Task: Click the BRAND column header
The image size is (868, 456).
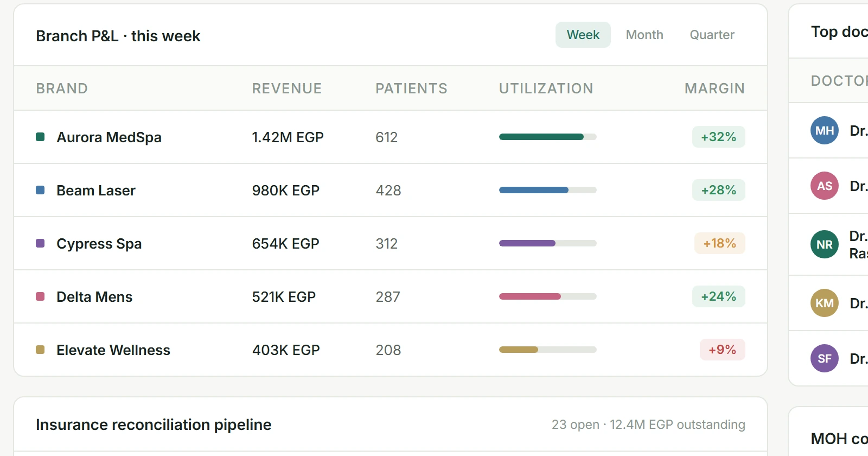Action: pyautogui.click(x=62, y=88)
